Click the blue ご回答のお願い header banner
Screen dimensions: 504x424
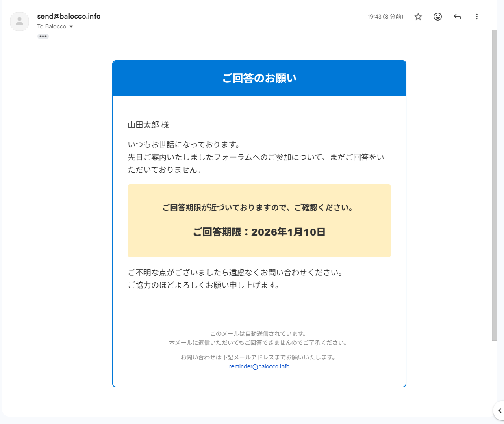(x=259, y=78)
